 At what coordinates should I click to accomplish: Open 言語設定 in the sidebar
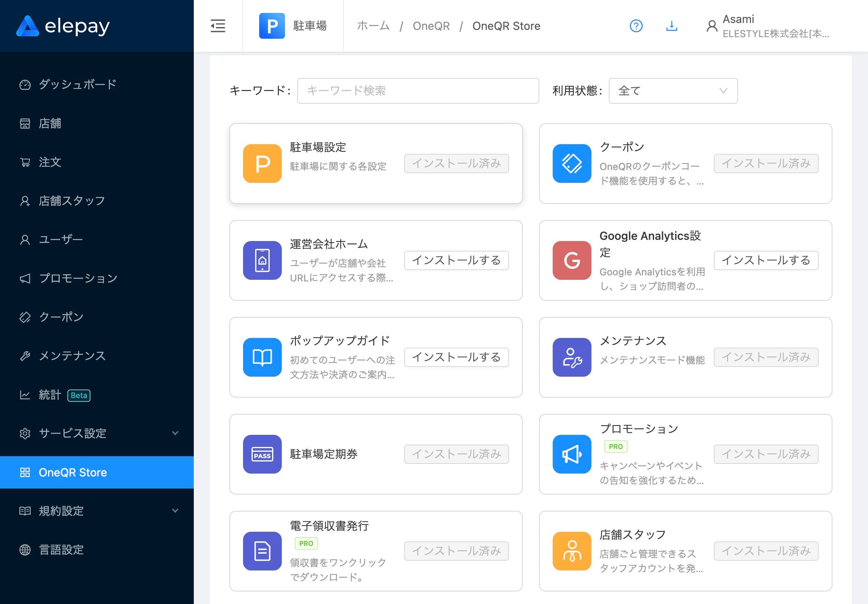click(61, 549)
